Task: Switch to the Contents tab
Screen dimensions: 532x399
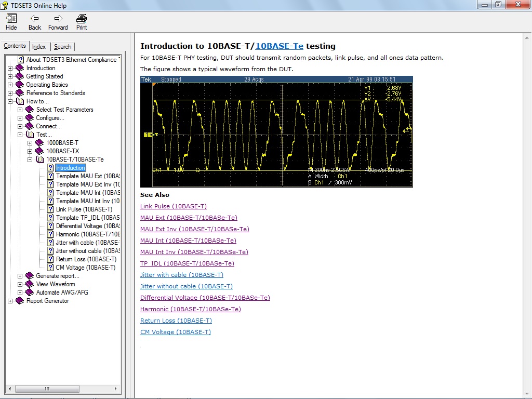Action: pos(15,46)
